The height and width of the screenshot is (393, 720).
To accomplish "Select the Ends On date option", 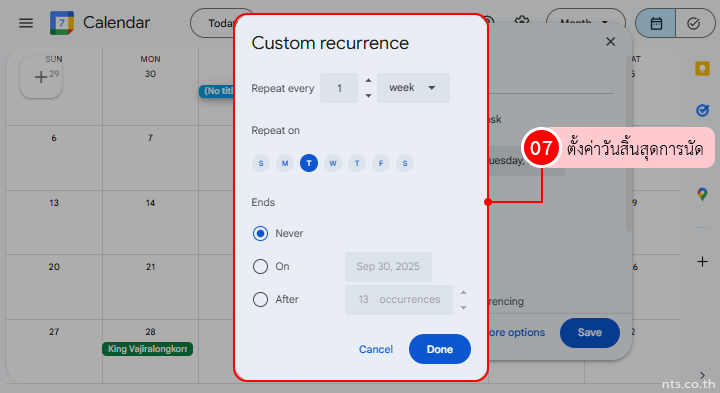I will (x=260, y=266).
